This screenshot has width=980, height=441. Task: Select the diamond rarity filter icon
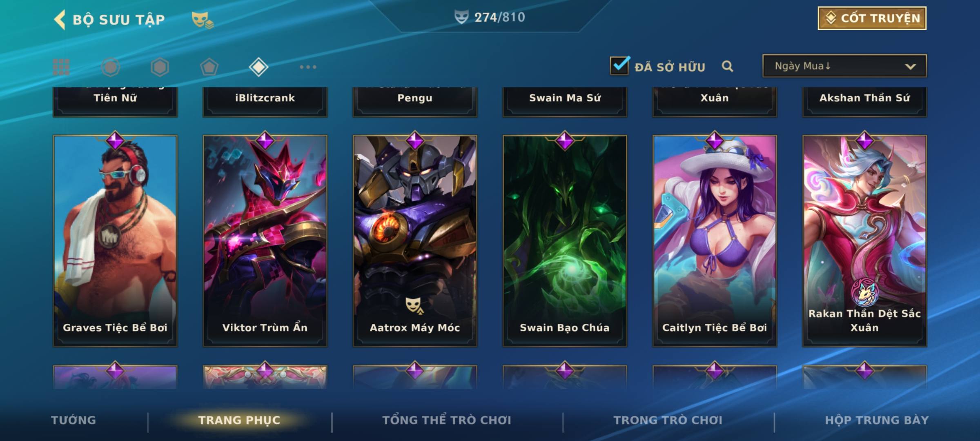258,67
